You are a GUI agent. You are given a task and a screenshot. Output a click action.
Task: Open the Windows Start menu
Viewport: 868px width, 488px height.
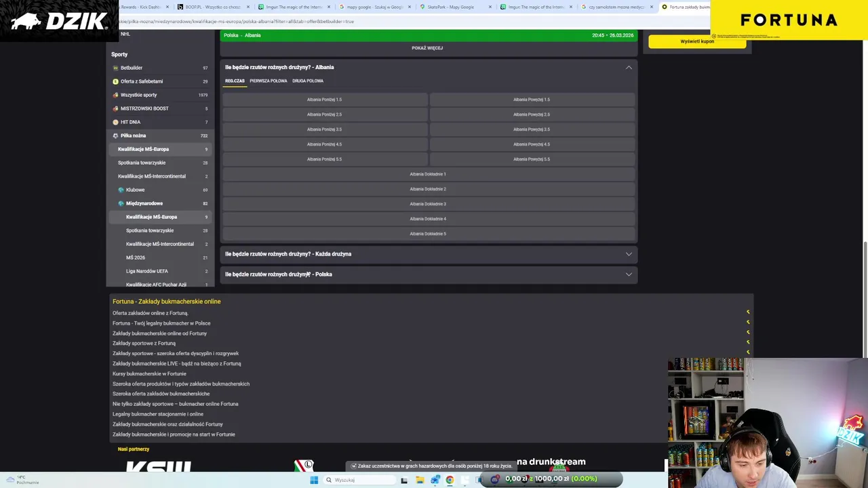314,480
